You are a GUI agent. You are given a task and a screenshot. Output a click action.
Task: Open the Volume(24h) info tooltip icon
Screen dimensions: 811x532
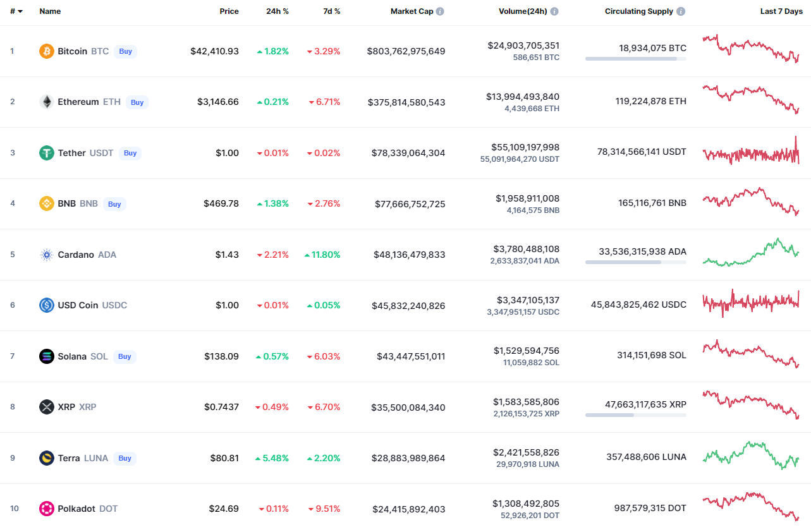tap(554, 11)
